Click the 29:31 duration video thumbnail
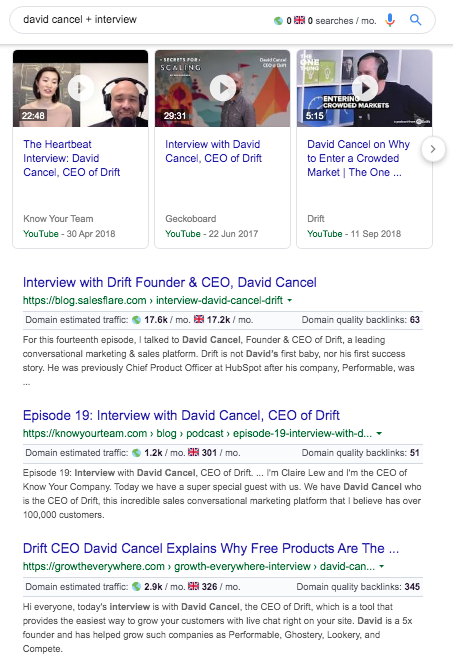The height and width of the screenshot is (657, 453). (223, 88)
